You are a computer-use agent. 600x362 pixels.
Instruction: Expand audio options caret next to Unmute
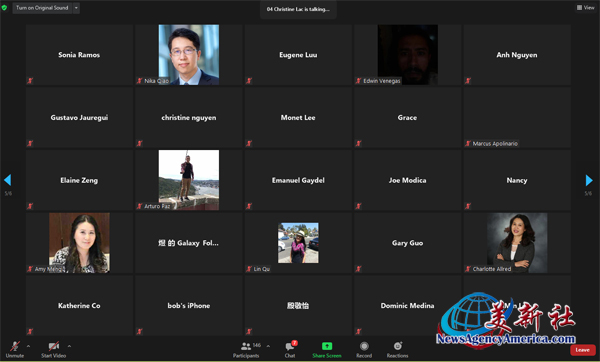[x=28, y=346]
